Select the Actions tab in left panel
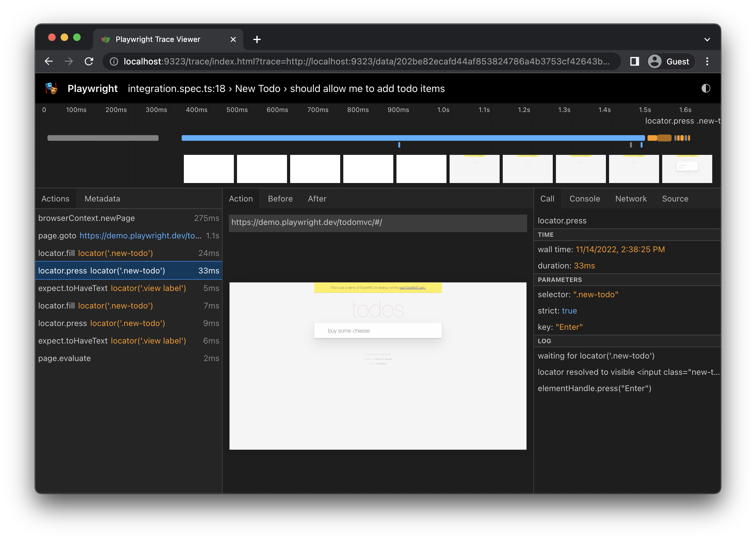Screen dimensions: 756x540 [x=55, y=198]
